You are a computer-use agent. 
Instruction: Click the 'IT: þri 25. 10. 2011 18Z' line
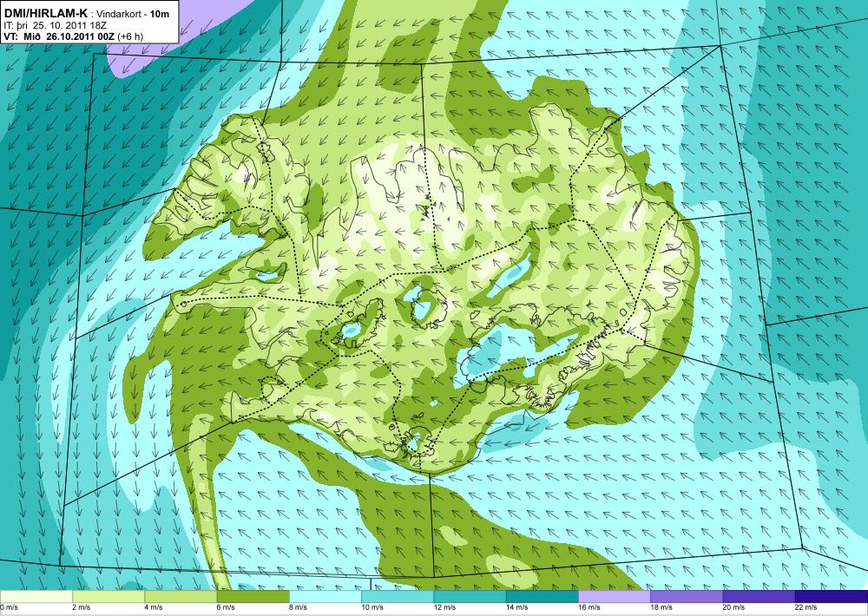[54, 25]
